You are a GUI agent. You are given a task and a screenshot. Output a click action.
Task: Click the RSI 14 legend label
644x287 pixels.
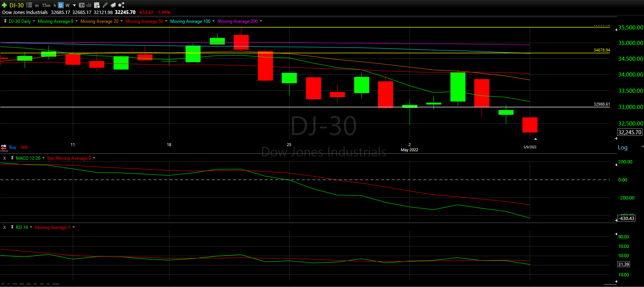pyautogui.click(x=22, y=227)
